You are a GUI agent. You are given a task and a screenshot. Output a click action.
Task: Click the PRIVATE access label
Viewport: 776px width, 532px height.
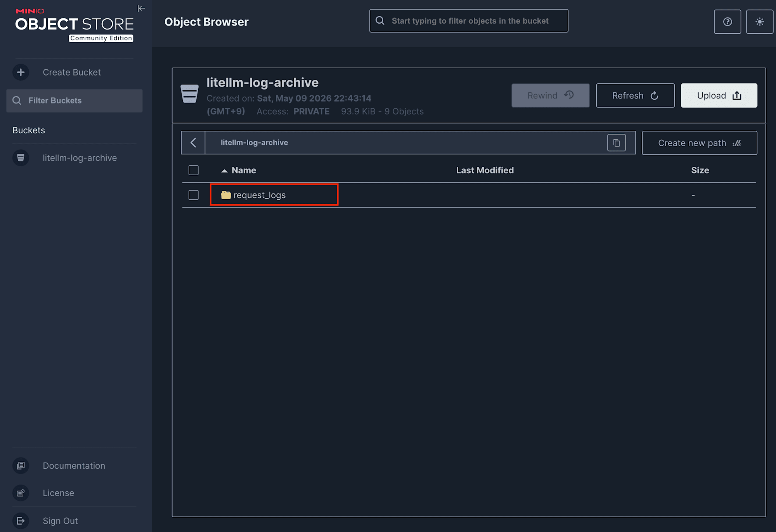(x=312, y=111)
